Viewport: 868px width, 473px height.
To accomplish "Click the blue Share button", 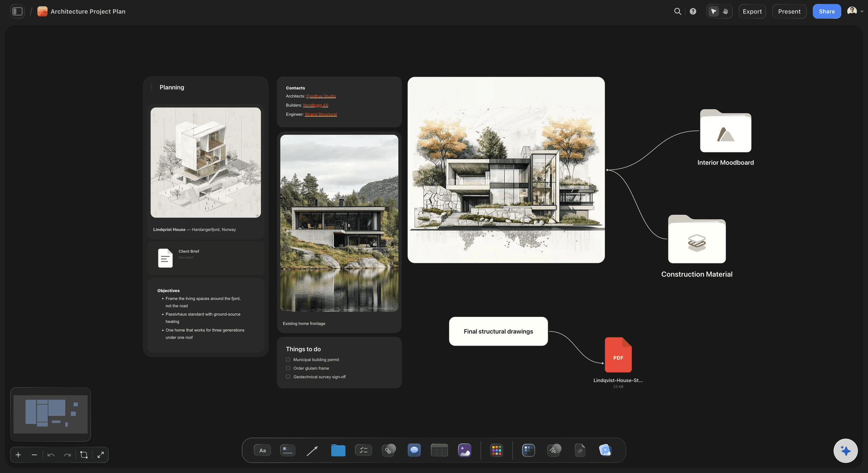I will point(826,11).
